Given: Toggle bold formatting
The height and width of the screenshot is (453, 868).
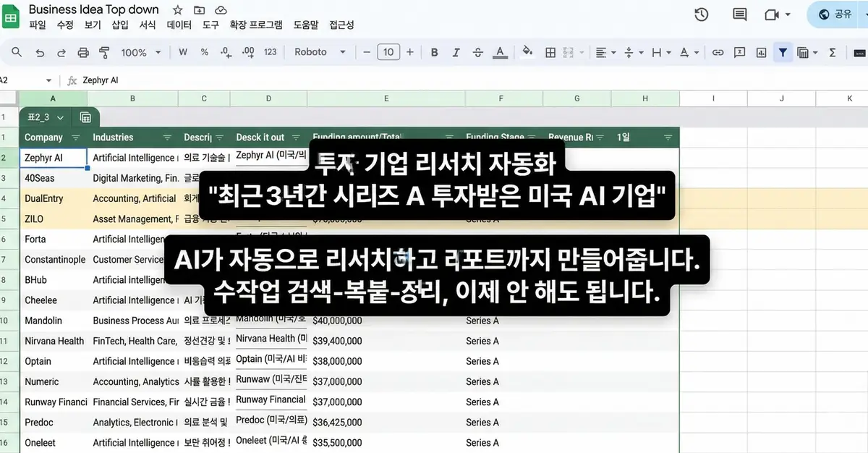Looking at the screenshot, I should [435, 52].
